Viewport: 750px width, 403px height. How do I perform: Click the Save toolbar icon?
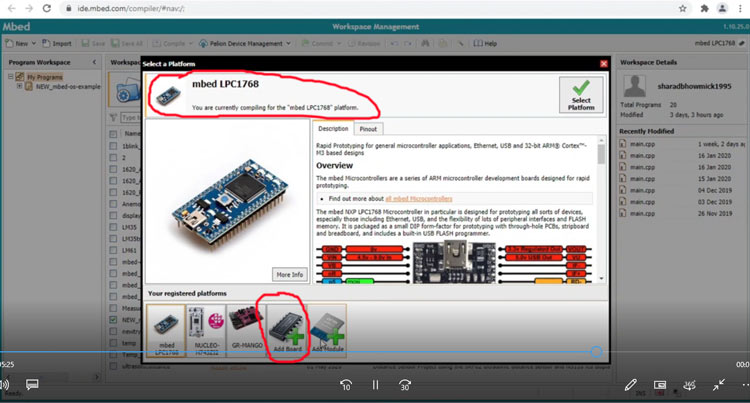(x=93, y=44)
